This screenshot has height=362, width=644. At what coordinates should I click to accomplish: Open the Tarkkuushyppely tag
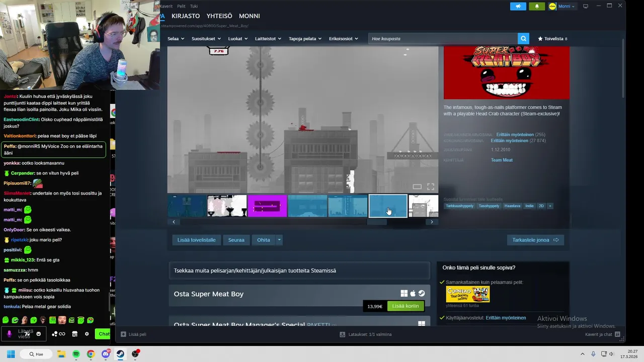pos(459,206)
